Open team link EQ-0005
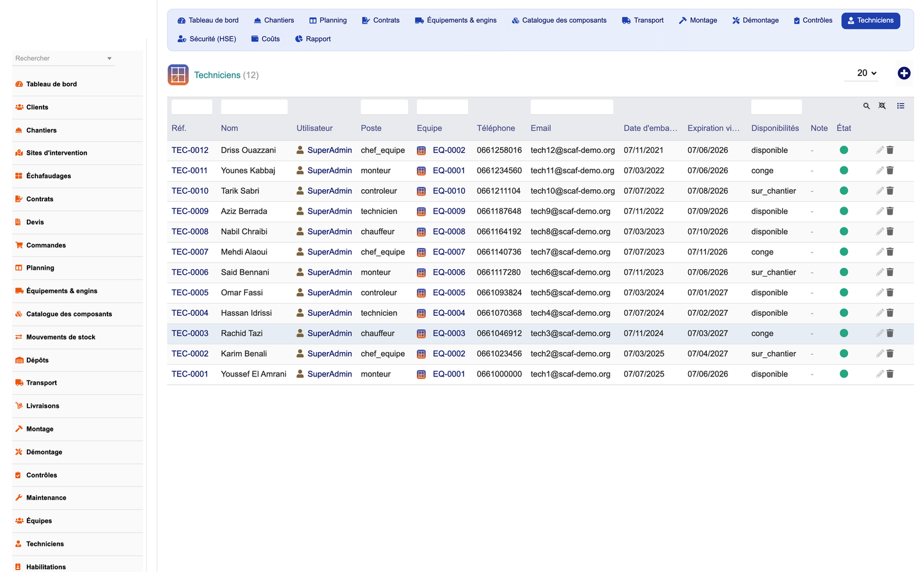Image resolution: width=924 pixels, height=572 pixels. coord(449,293)
